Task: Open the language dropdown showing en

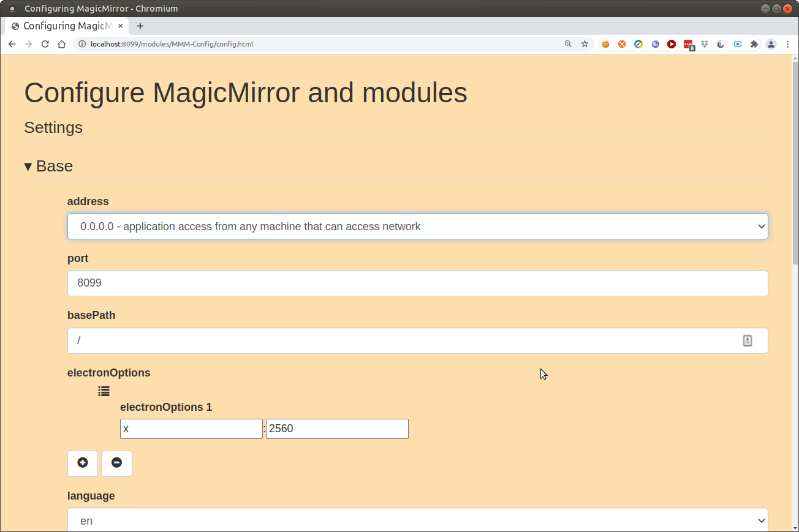Action: (x=418, y=520)
